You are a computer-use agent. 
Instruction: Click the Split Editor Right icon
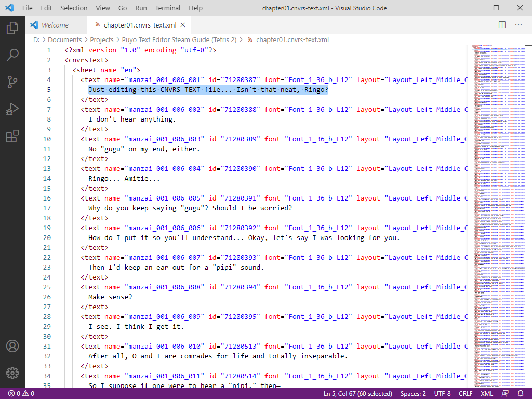pos(502,25)
